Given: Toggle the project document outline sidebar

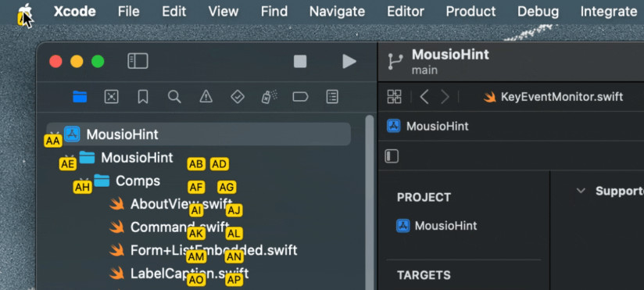Looking at the screenshot, I should 392,156.
